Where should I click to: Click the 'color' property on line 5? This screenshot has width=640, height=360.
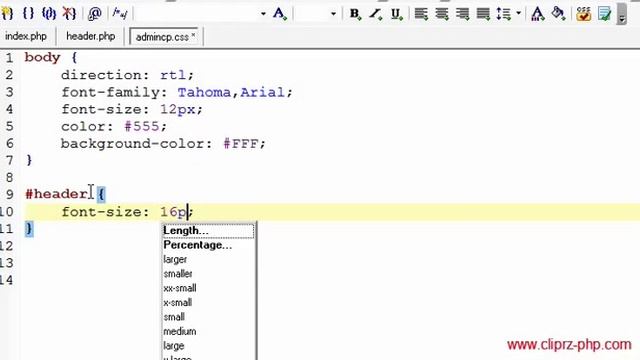click(x=83, y=127)
